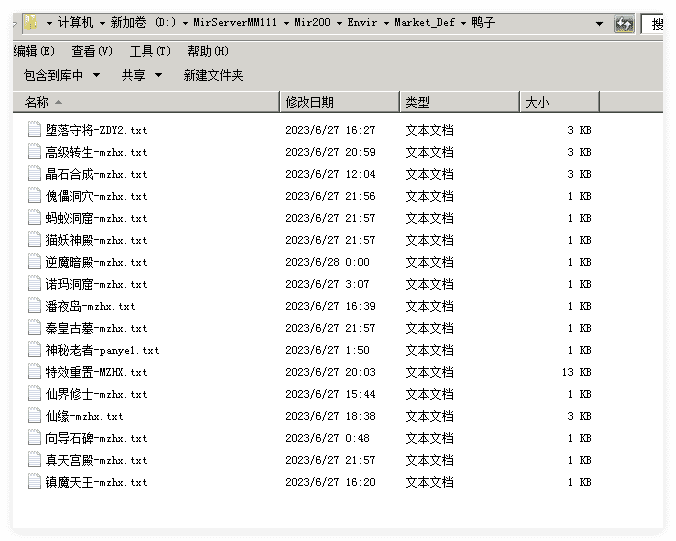Open the 工具(T) menu

tap(150, 51)
